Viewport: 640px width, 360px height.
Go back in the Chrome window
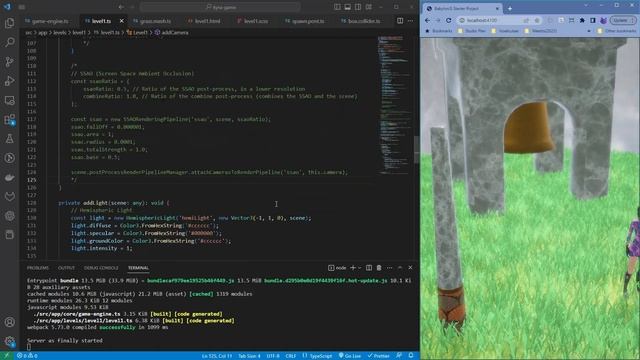point(427,20)
